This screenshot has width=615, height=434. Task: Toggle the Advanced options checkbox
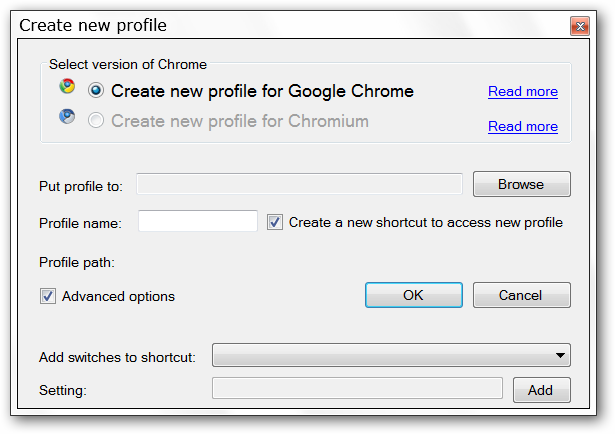click(x=48, y=296)
